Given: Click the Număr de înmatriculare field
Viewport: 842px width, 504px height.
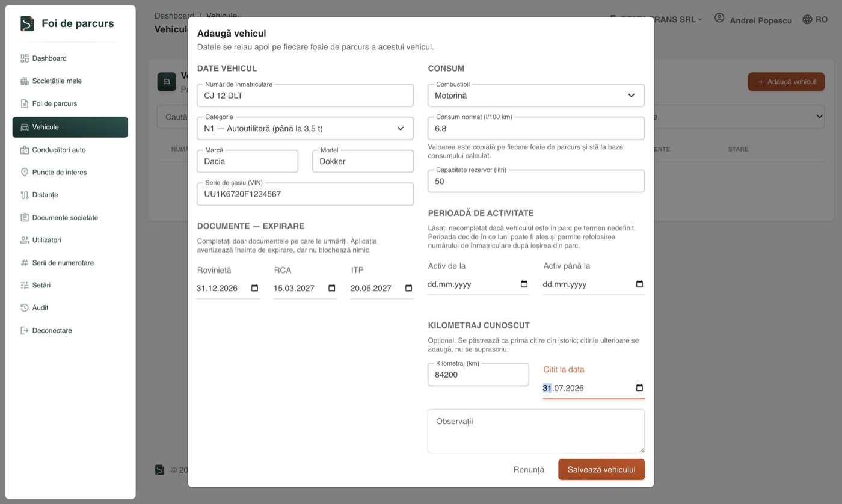Looking at the screenshot, I should 305,96.
